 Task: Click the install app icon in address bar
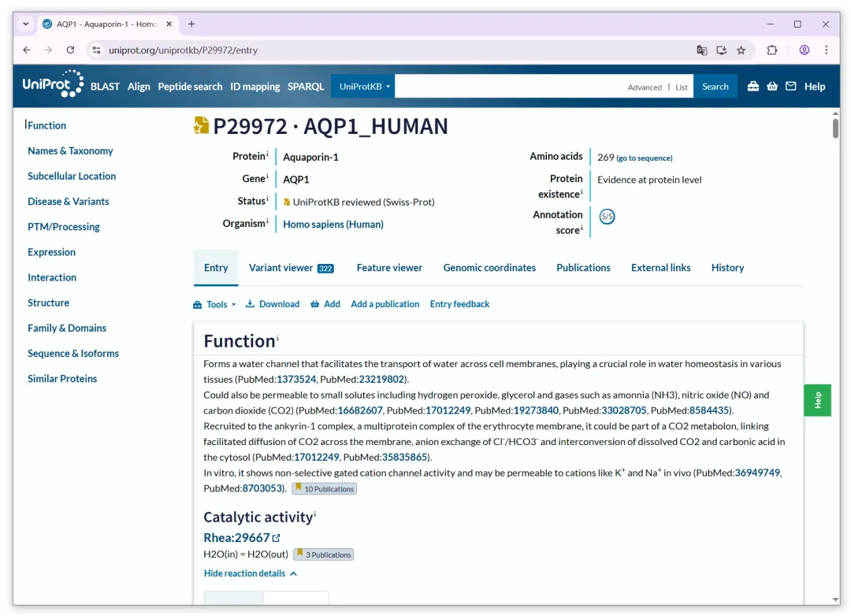tap(721, 50)
